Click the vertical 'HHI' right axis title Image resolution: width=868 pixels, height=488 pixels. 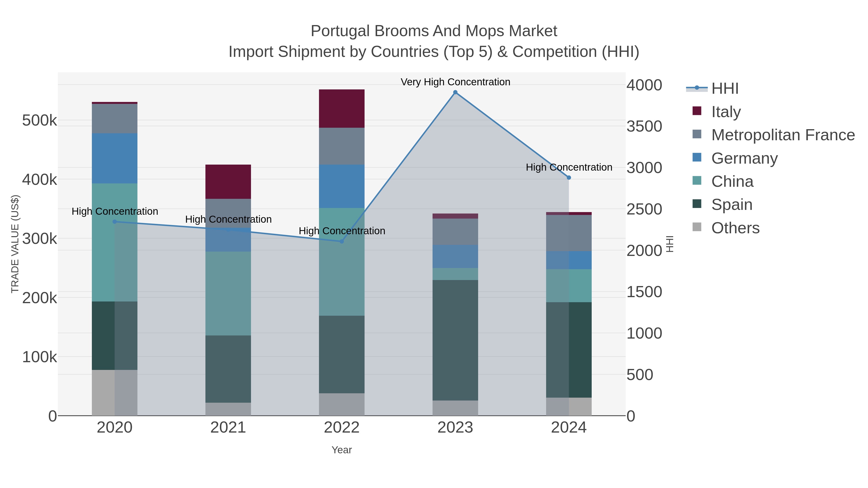[670, 244]
